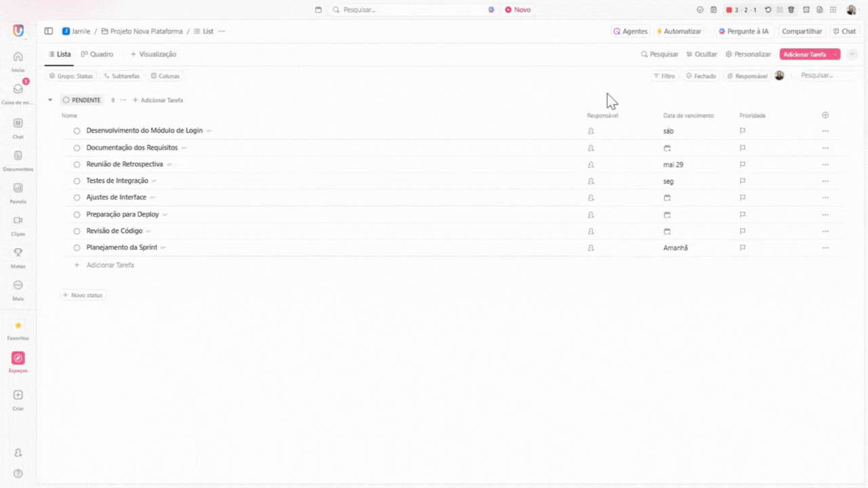Add a column with the plus icon
Screen dimensions: 868x488
(825, 115)
